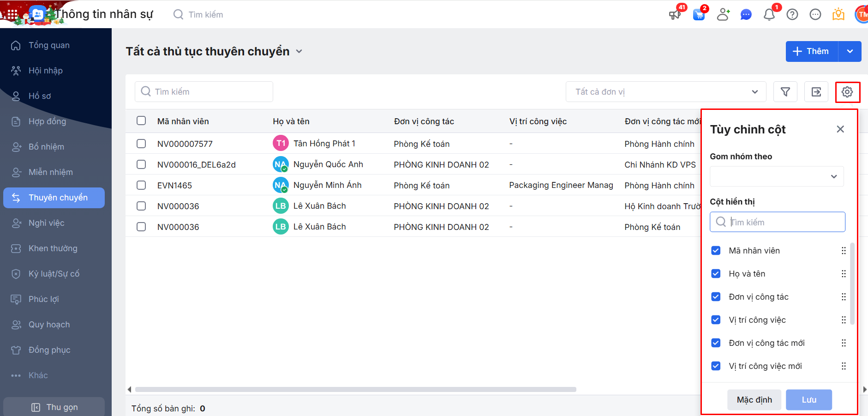Save column settings with Lưu button
This screenshot has width=868, height=416.
point(808,400)
